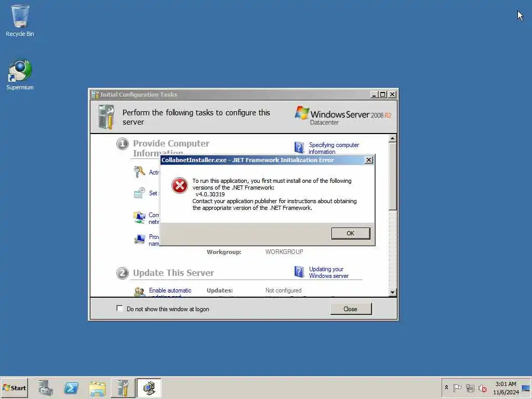Open the clock showing 3:01 AM

506,388
